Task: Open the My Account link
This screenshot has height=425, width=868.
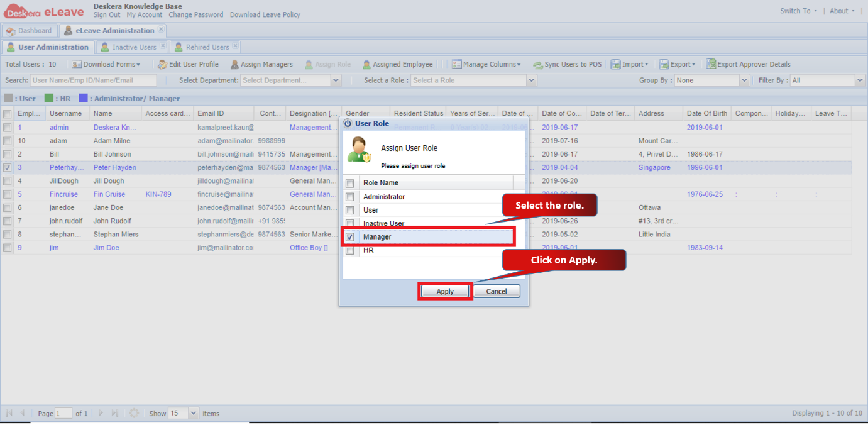Action: point(144,14)
